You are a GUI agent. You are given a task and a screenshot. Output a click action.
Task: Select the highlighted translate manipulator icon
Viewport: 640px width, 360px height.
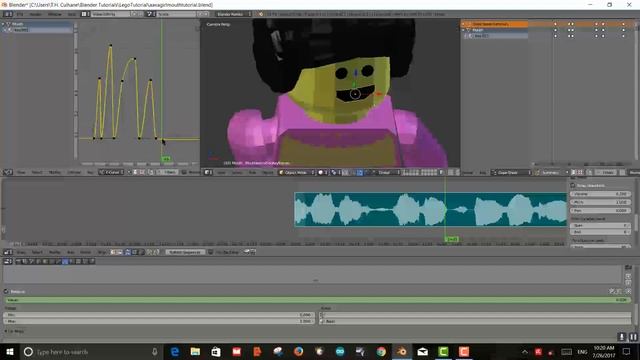click(360, 172)
